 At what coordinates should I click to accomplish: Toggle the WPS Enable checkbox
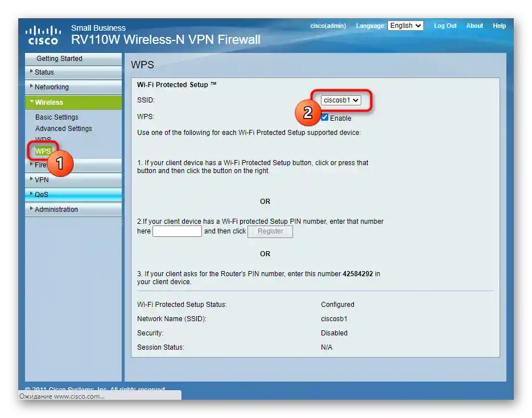(x=325, y=117)
